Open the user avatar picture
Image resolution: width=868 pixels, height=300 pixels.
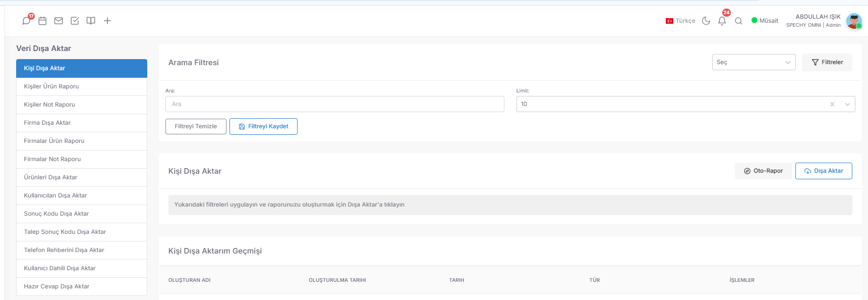854,21
